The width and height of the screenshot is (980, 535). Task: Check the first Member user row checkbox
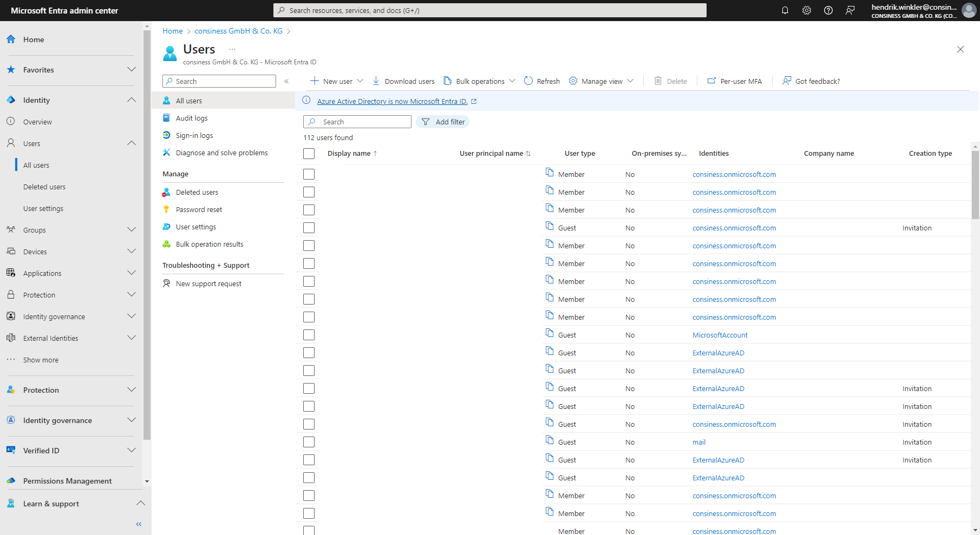309,174
